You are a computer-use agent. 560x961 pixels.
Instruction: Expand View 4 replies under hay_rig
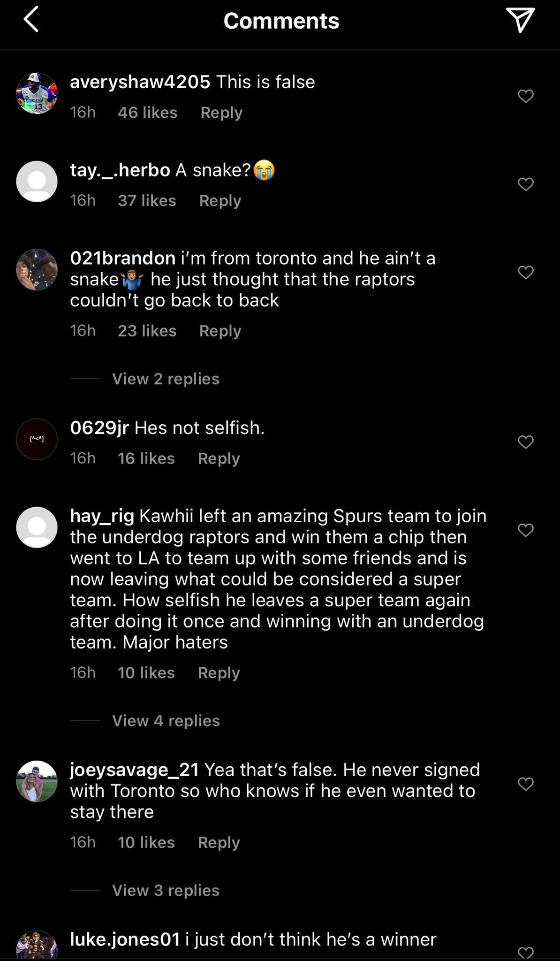pyautogui.click(x=166, y=720)
